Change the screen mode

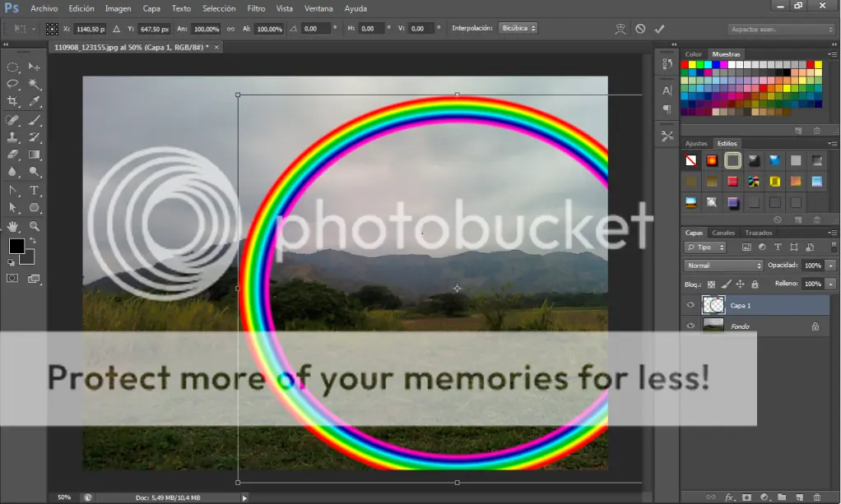coord(34,278)
